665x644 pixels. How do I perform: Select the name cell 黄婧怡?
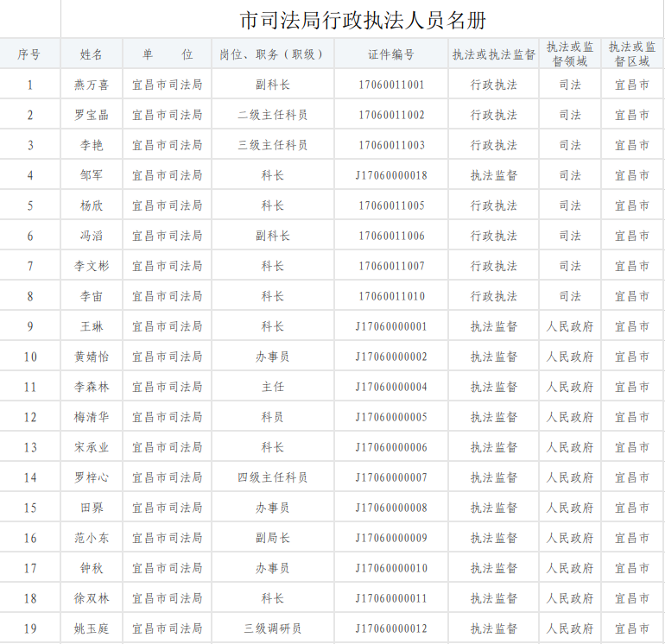[x=92, y=357]
